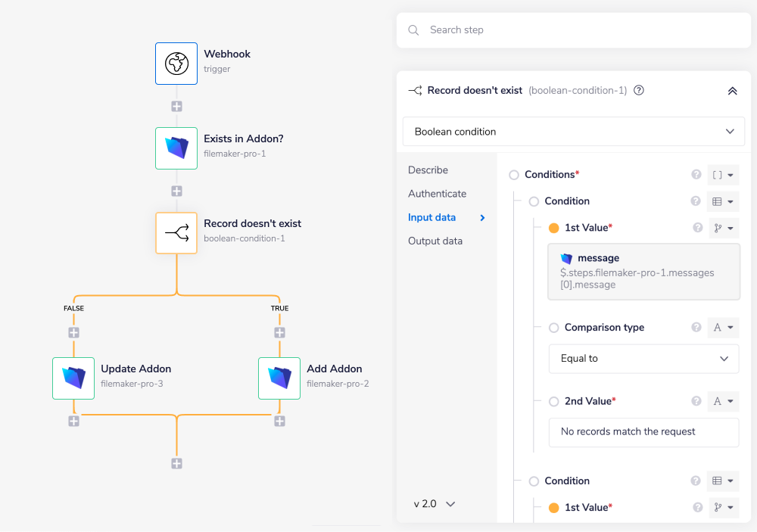Click help icon next to Conditions

coord(696,175)
